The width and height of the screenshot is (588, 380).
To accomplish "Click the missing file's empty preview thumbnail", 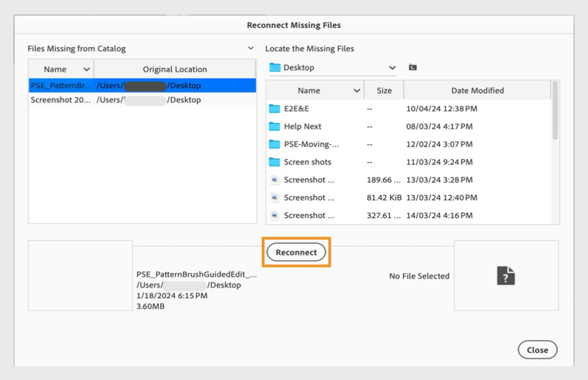I will point(80,275).
